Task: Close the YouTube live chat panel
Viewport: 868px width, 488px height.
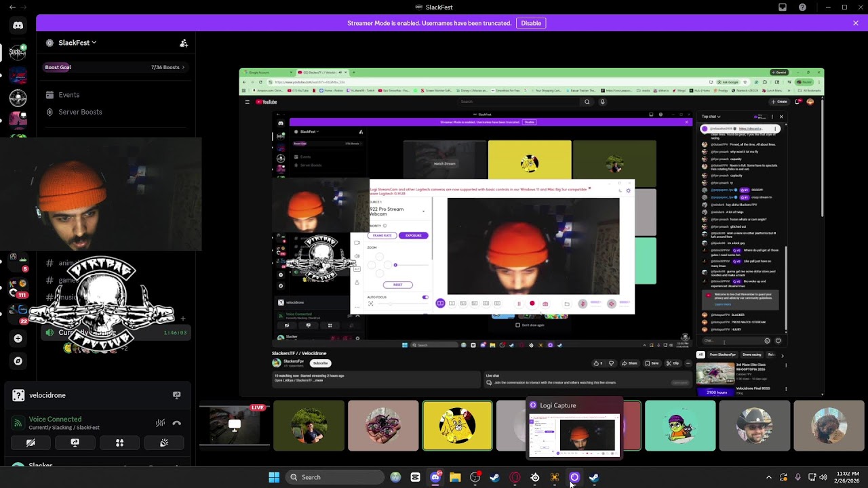Action: pos(781,117)
